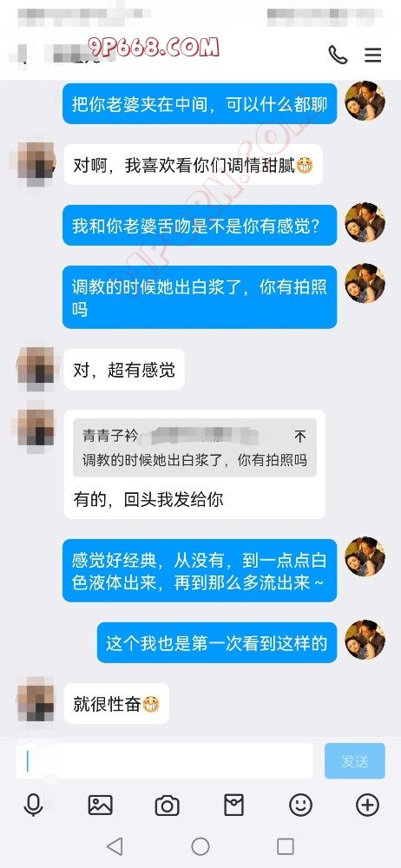
Task: Open the emoji smiley picker
Action: [300, 805]
